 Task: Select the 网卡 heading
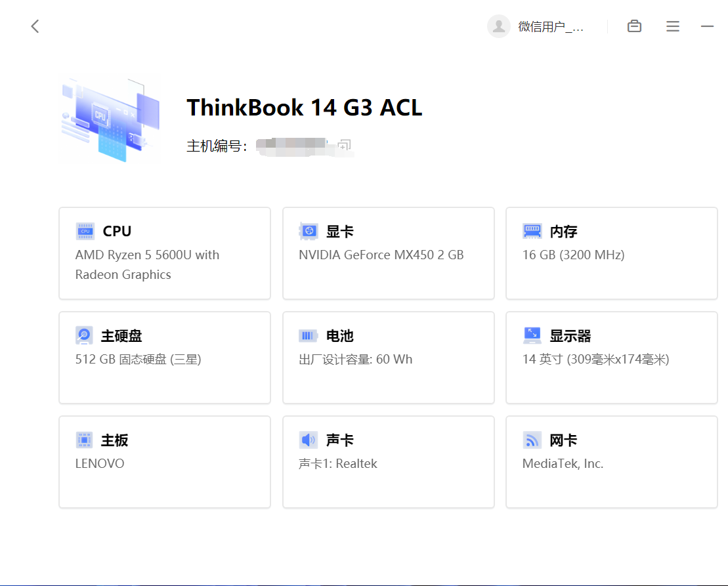[x=564, y=440]
